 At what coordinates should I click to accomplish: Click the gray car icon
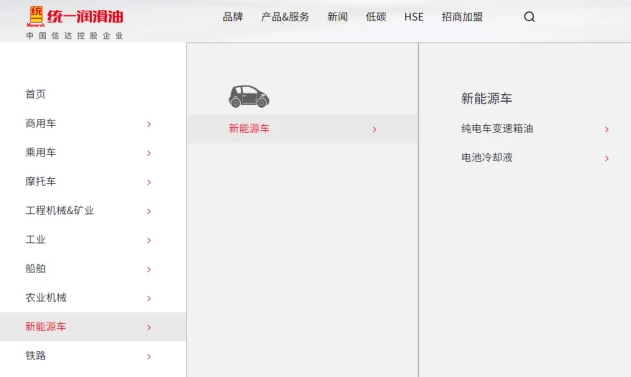point(249,97)
